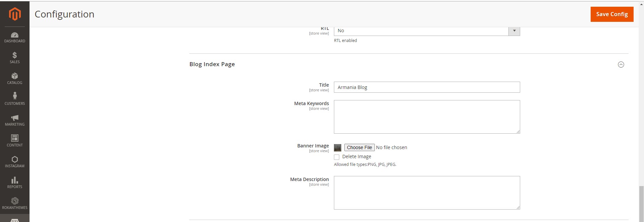Click the Save Config button

tap(612, 14)
